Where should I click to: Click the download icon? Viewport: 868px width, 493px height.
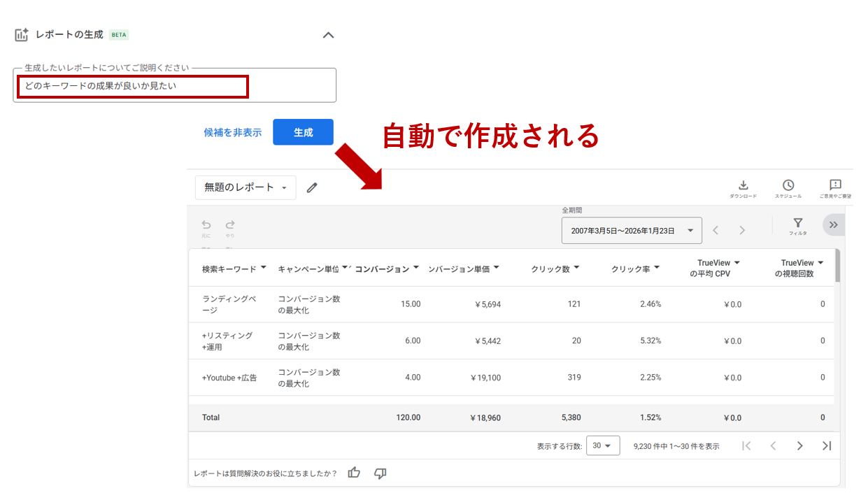(x=743, y=185)
